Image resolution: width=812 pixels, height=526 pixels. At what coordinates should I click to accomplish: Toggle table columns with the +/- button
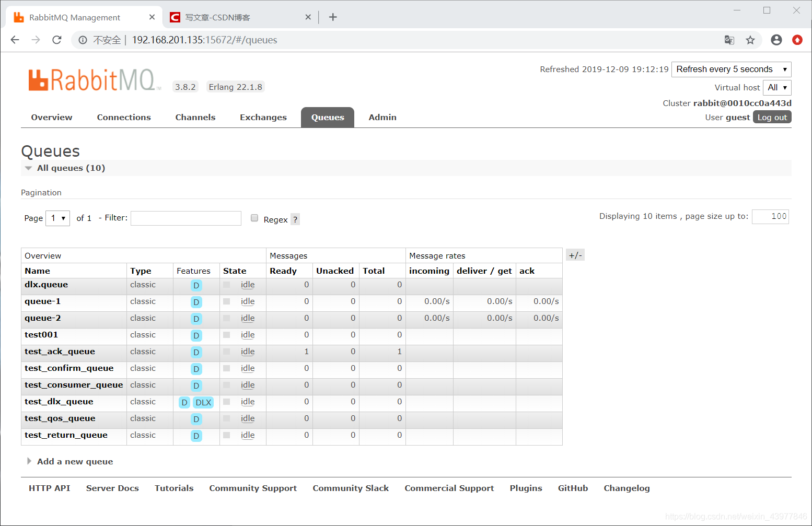575,255
